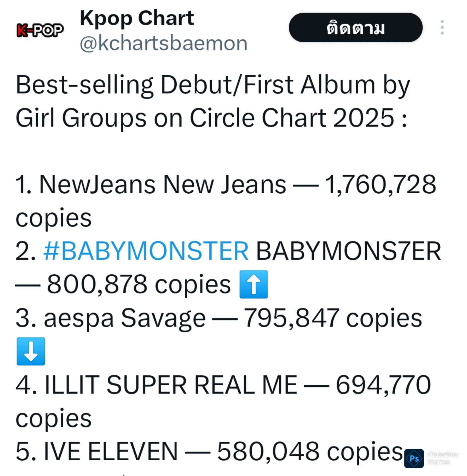Click the Girl Groups on Circle Chart 2025 line
Viewport: 467px width, 476px height.
click(212, 118)
